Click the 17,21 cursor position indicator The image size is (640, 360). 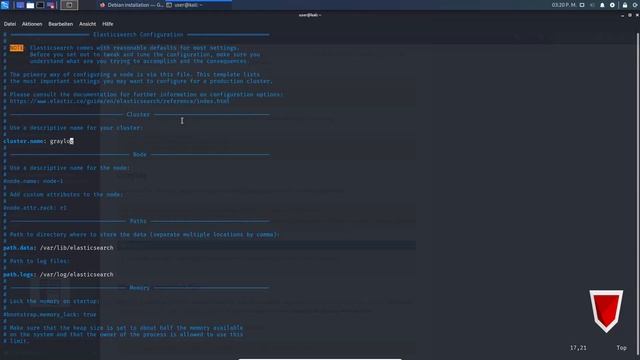coord(578,348)
